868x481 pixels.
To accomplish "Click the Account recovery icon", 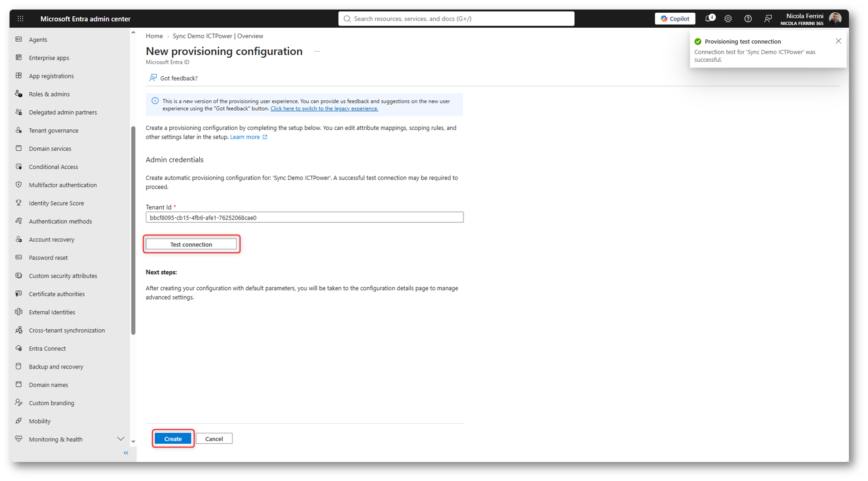I will [x=19, y=239].
